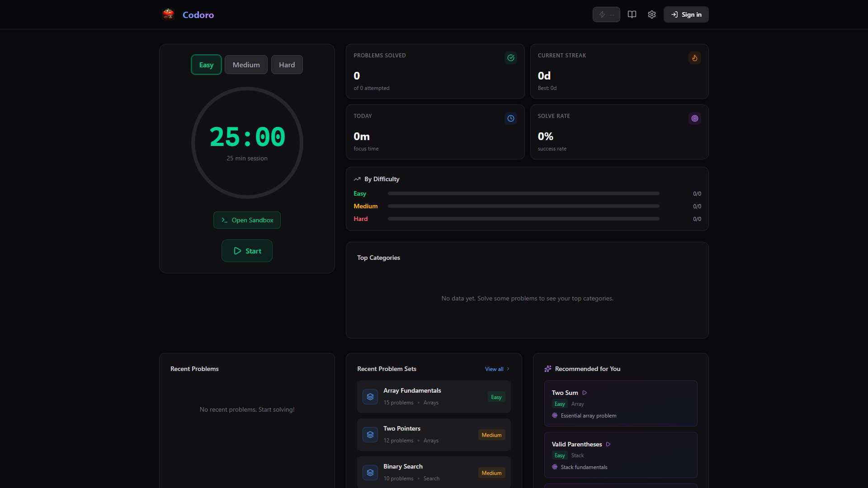868x488 pixels.
Task: Click the Codoro tomato logo
Action: point(168,14)
